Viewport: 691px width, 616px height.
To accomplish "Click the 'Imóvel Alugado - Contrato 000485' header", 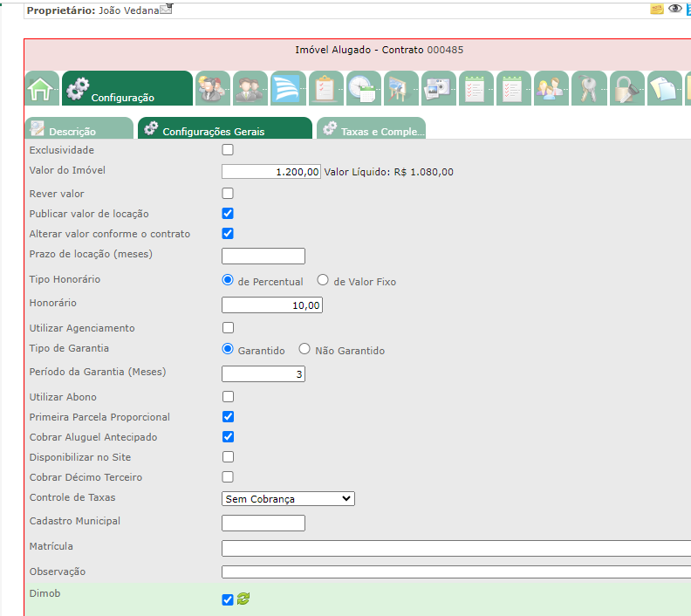I will point(379,50).
